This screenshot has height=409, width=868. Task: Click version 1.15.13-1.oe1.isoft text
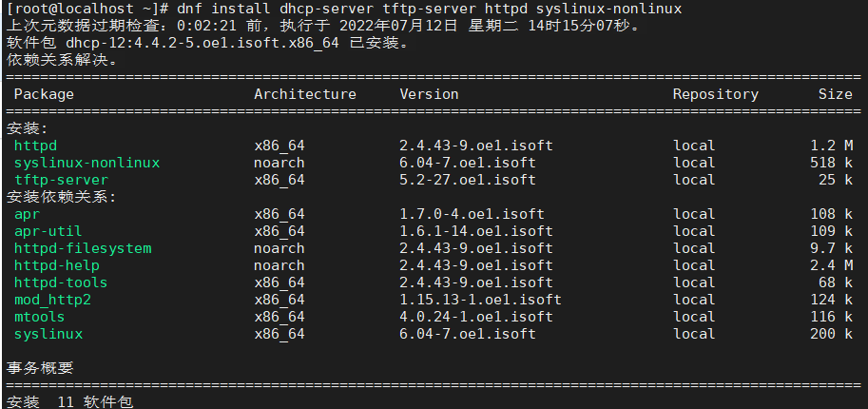pos(480,300)
